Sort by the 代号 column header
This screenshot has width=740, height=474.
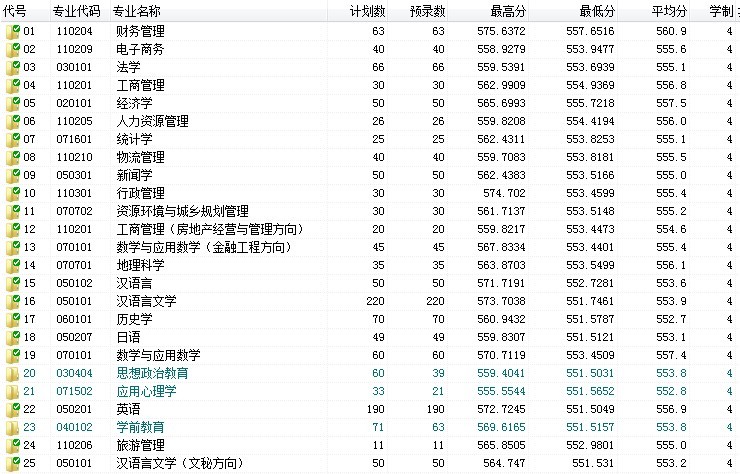coord(16,11)
